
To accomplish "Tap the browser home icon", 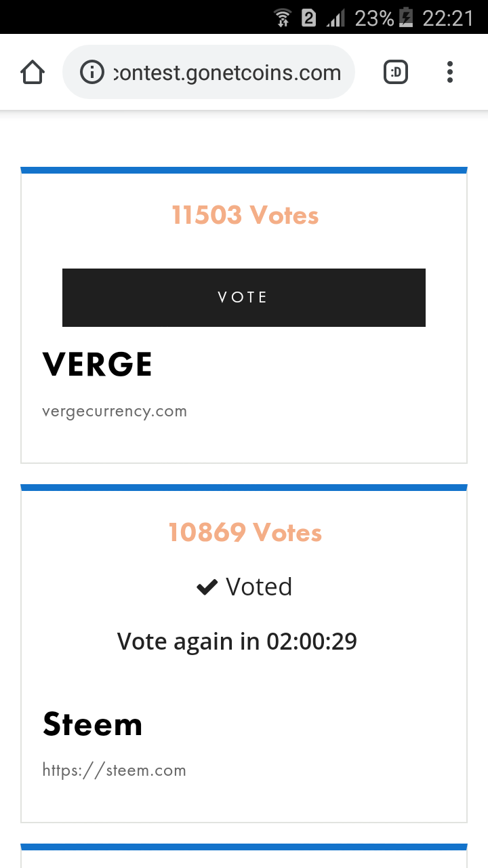I will (33, 72).
